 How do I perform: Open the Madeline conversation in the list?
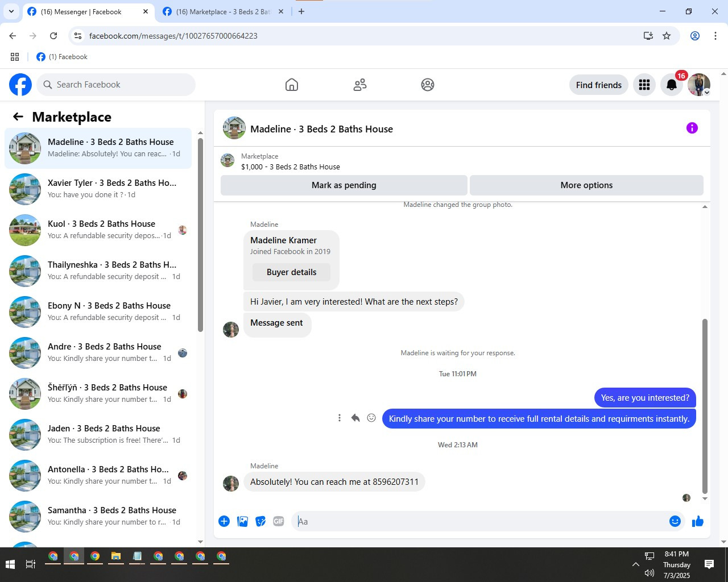tap(98, 148)
